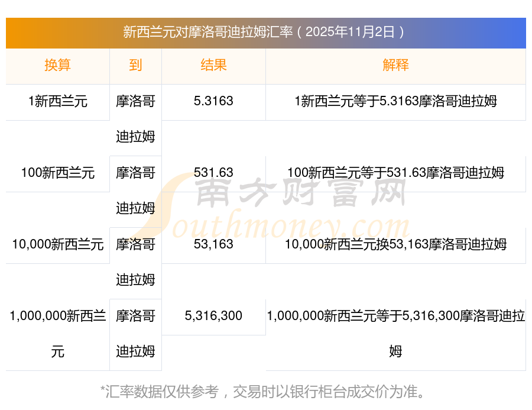Select the 5,316,300 result value
This screenshot has width=532, height=410.
[213, 316]
